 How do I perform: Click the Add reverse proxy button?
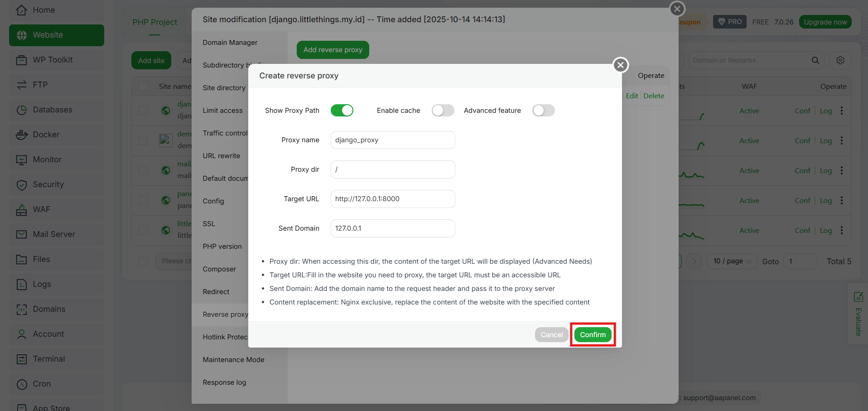333,50
